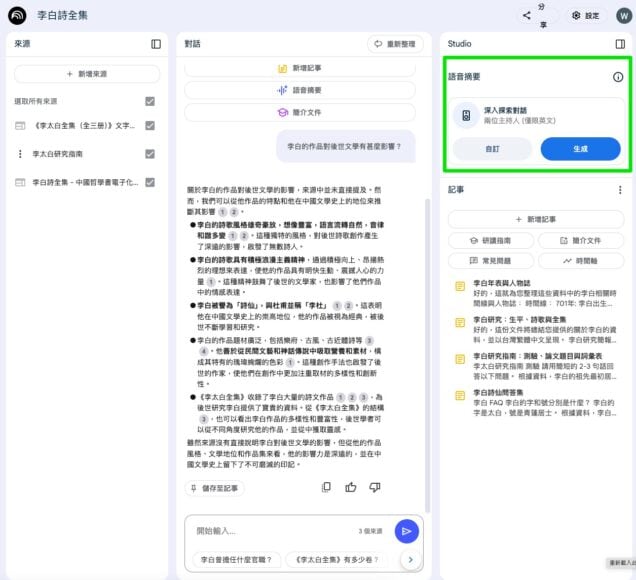Click the 語音摘要 info icon
Image resolution: width=636 pixels, height=580 pixels.
[x=617, y=77]
